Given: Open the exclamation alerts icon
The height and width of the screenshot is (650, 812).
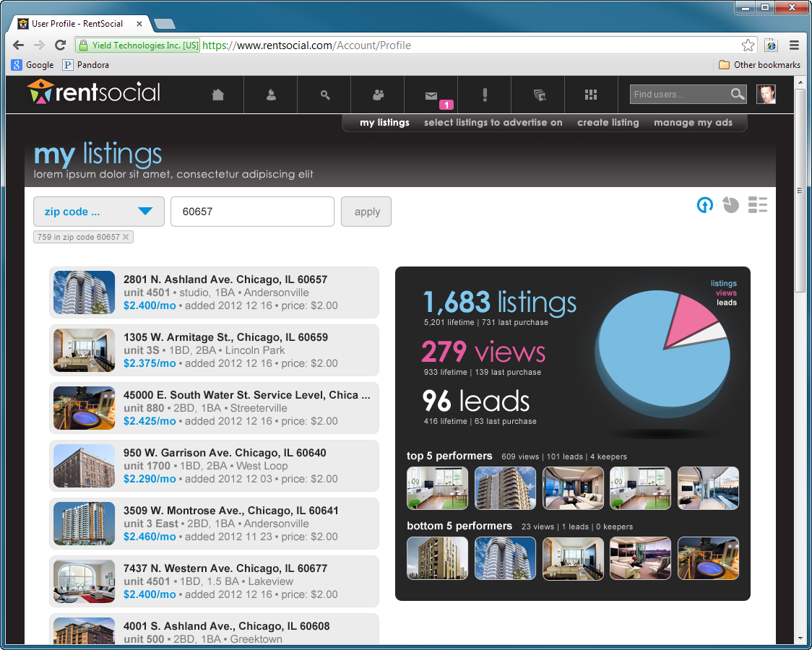Looking at the screenshot, I should (485, 95).
